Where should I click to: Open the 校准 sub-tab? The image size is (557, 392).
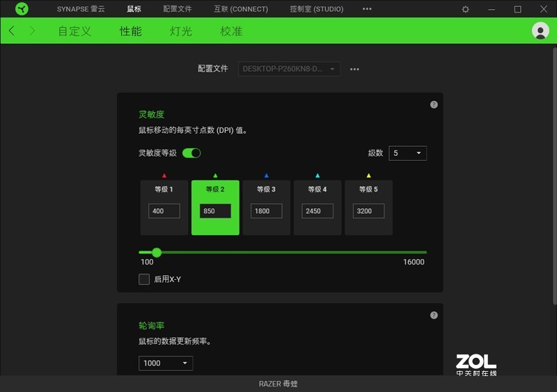[x=231, y=31]
